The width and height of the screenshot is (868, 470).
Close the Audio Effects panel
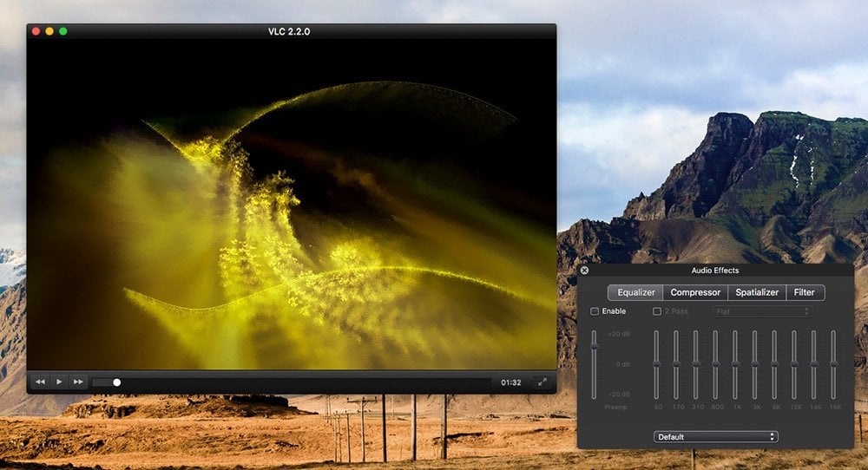[584, 270]
